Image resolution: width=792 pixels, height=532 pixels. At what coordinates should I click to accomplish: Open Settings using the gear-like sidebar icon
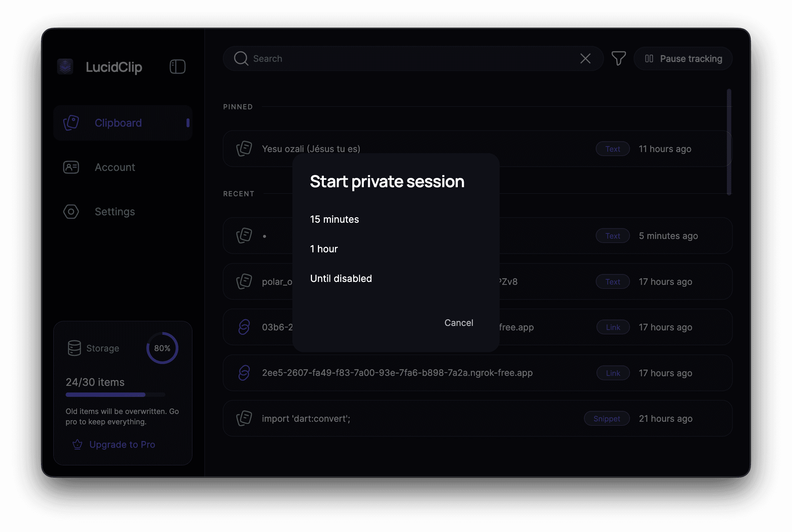pyautogui.click(x=71, y=212)
